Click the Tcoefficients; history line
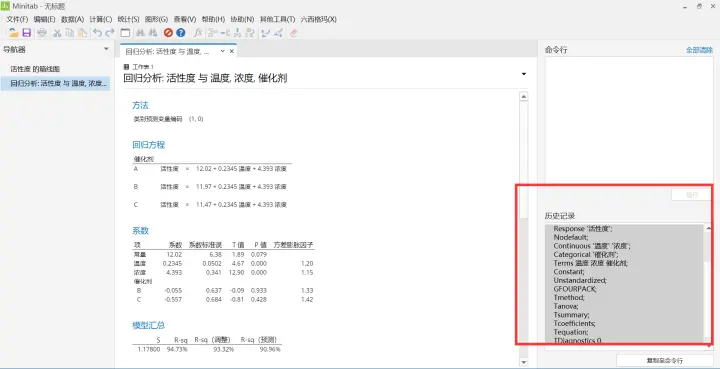 [574, 324]
